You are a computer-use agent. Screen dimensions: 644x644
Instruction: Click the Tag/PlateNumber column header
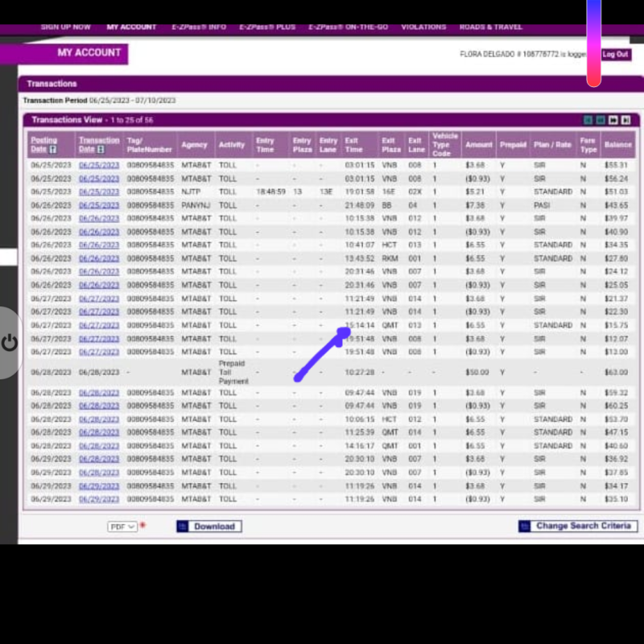click(x=149, y=145)
